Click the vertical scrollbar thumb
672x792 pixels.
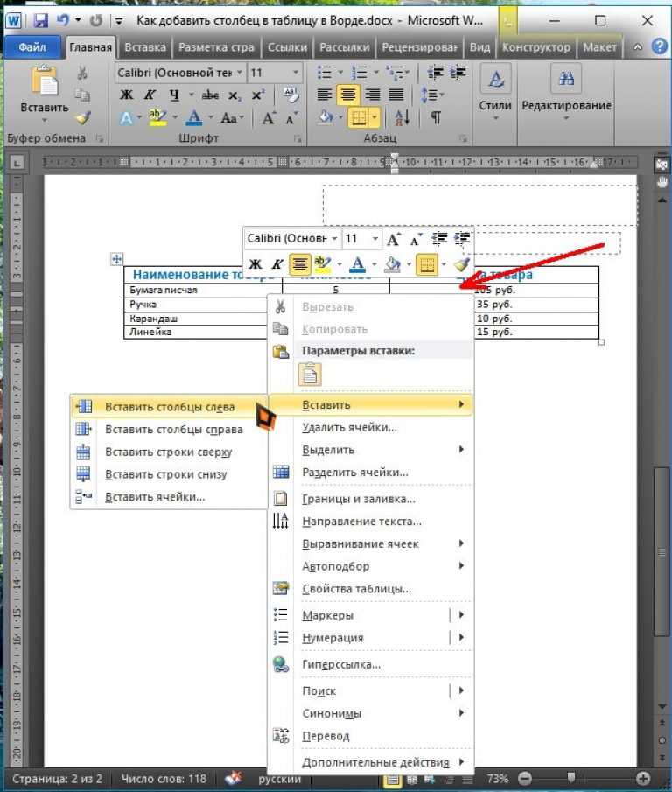[x=661, y=552]
